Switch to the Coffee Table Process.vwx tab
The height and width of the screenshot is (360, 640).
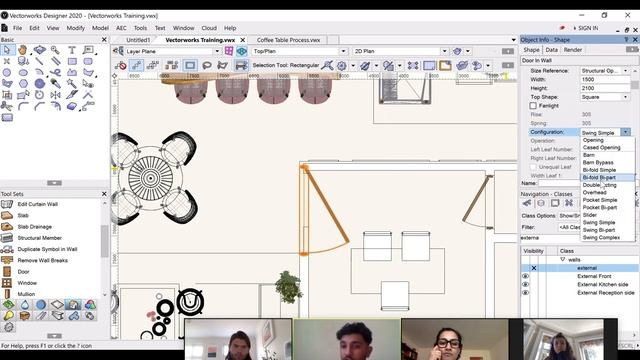pyautogui.click(x=288, y=40)
